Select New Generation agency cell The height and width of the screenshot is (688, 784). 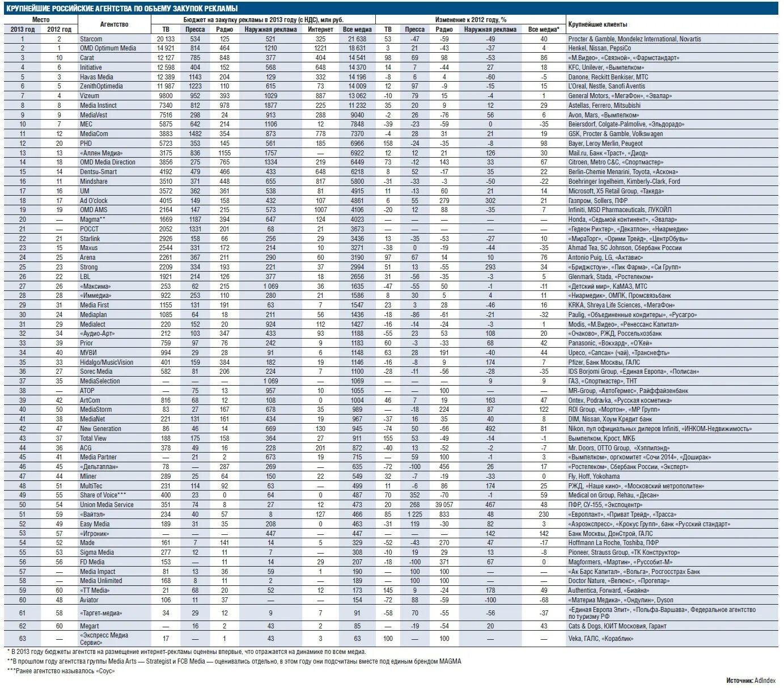[x=100, y=429]
